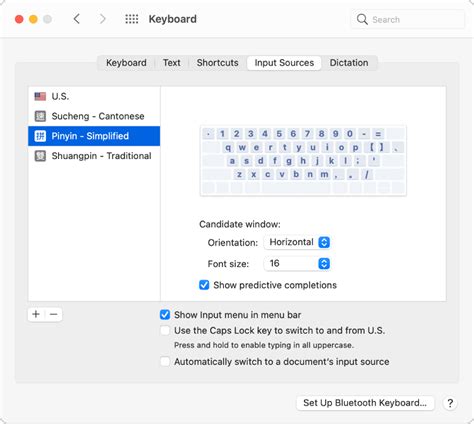
Task: Open help with the question mark button
Action: [450, 403]
